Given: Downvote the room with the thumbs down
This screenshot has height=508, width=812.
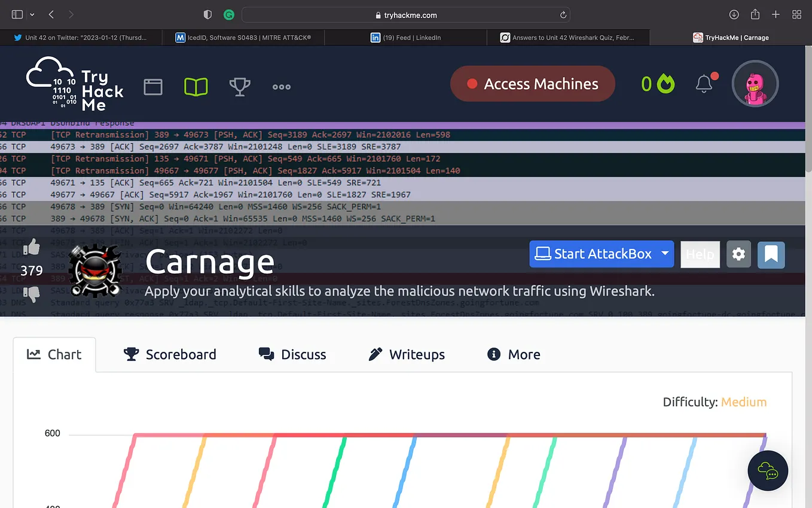Looking at the screenshot, I should point(31,293).
